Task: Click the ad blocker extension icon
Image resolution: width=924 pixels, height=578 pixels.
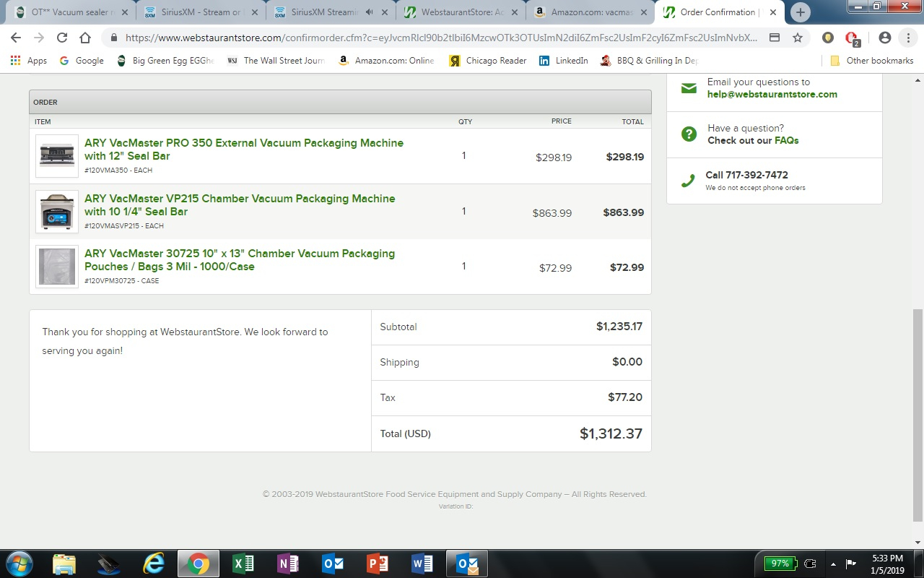Action: [x=853, y=38]
